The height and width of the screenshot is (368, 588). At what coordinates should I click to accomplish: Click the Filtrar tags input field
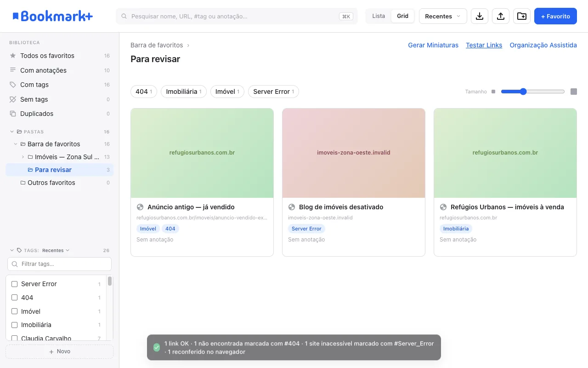59,264
